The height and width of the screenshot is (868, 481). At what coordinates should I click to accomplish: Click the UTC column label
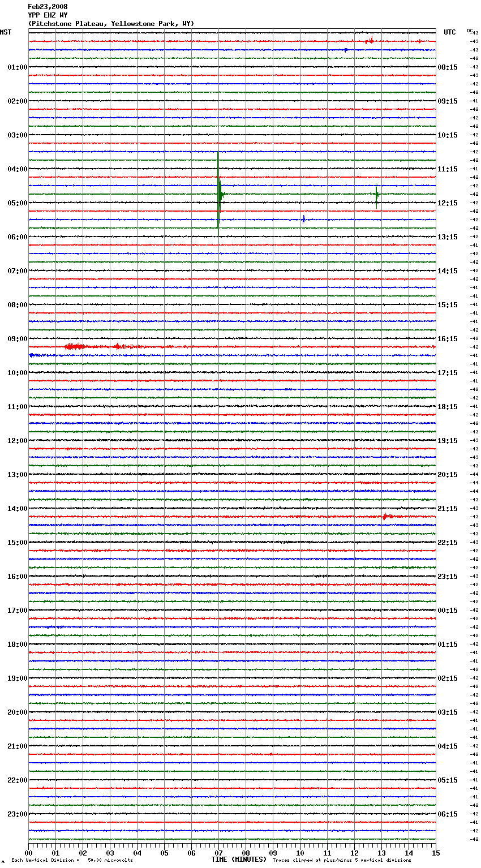[450, 32]
